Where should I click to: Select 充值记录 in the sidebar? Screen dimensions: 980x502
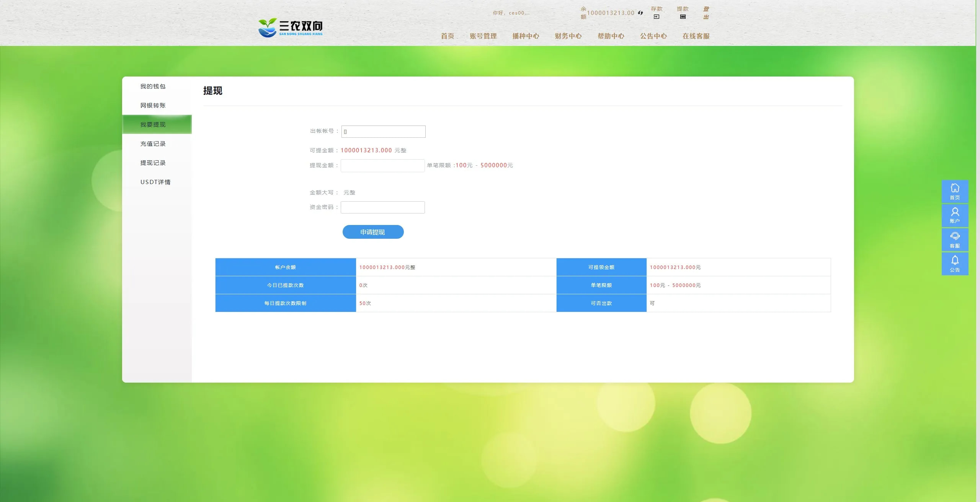coord(157,143)
